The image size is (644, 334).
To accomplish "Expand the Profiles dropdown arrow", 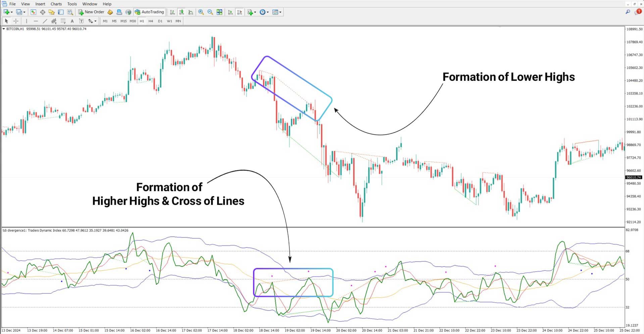I will (24, 12).
